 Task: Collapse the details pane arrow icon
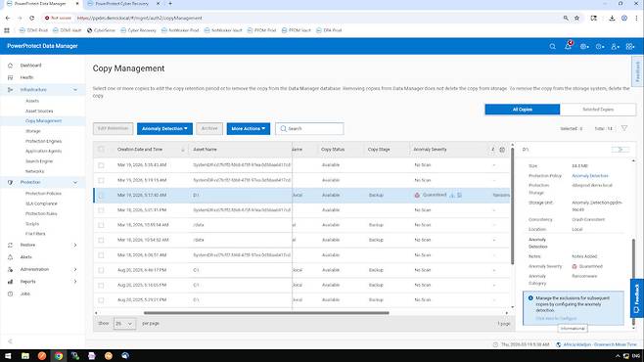click(620, 150)
